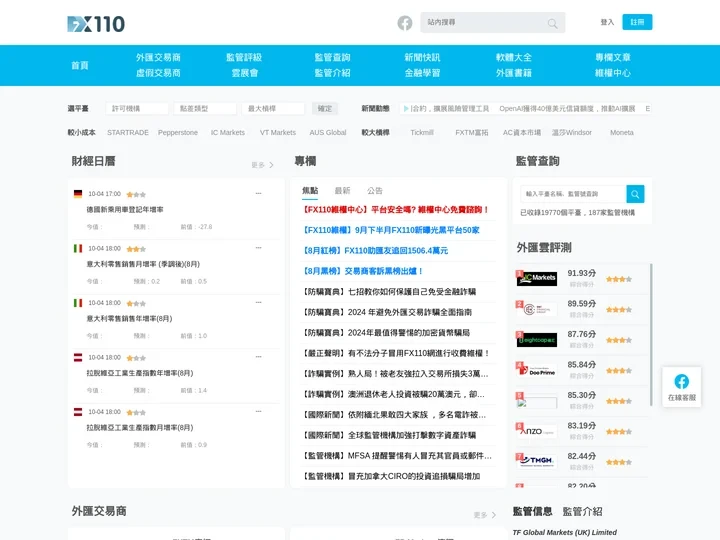
Task: Open THGM broker logo in ratings
Action: [537, 461]
